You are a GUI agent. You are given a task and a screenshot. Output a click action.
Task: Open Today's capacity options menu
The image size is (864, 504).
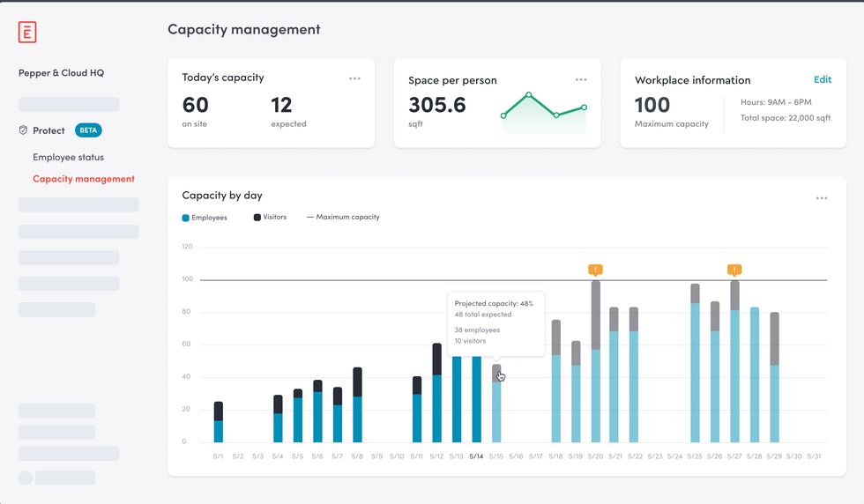354,78
